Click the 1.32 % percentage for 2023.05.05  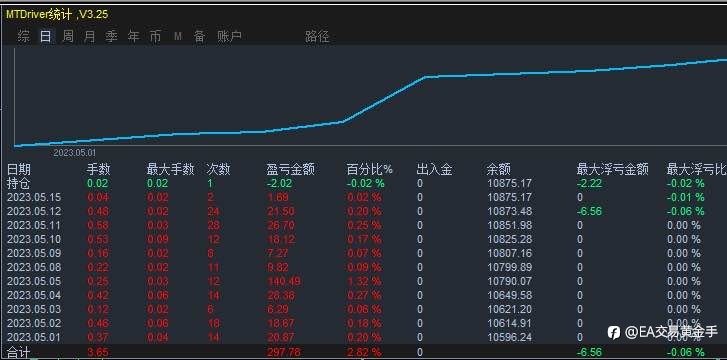pos(365,281)
